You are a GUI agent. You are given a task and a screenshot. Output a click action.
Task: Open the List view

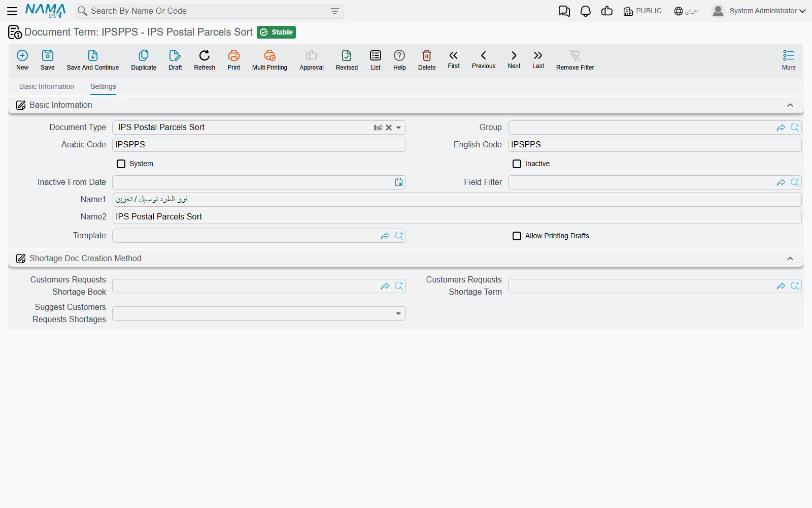[376, 60]
